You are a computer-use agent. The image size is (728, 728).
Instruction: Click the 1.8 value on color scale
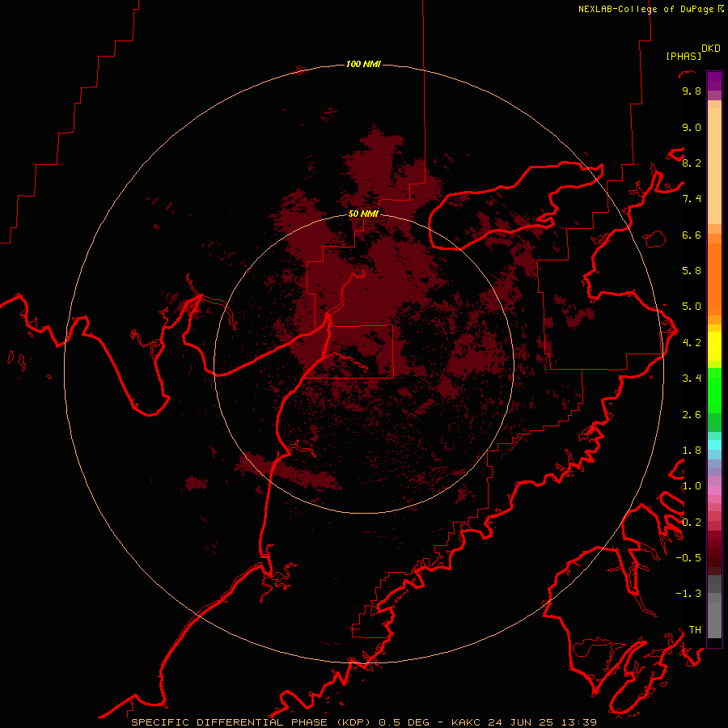pyautogui.click(x=692, y=451)
